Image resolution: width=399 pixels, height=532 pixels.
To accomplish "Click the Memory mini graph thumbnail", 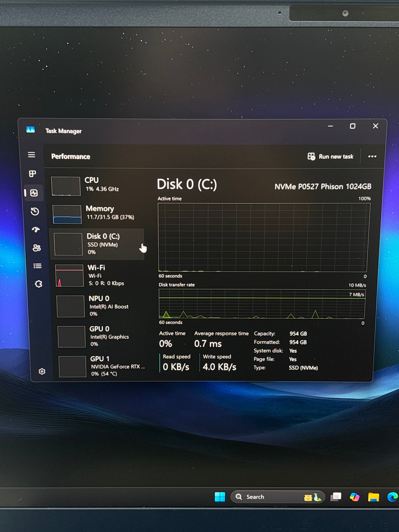I will 67,214.
